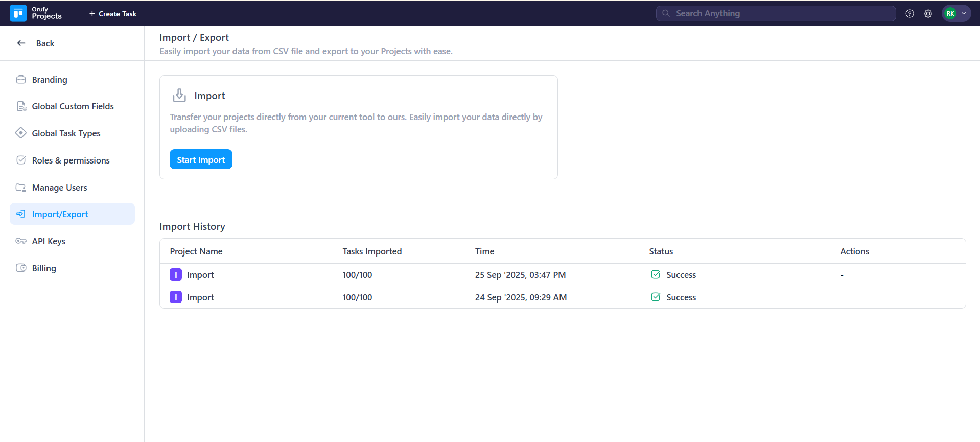Screen dimensions: 980x442
Task: Open the Manage Users section
Action: [59, 188]
